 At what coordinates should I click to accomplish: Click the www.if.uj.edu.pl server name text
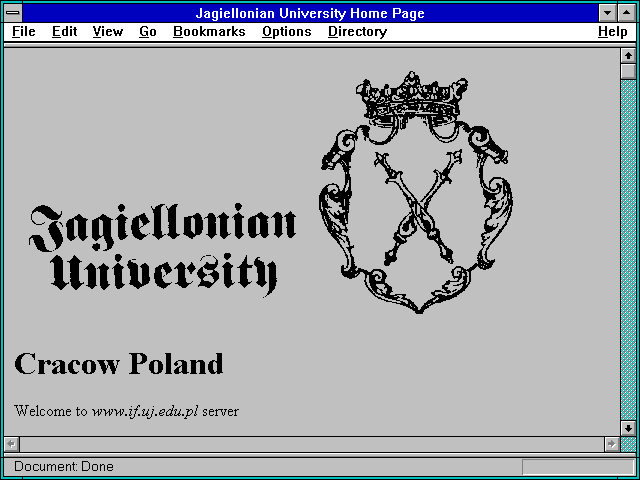(145, 411)
